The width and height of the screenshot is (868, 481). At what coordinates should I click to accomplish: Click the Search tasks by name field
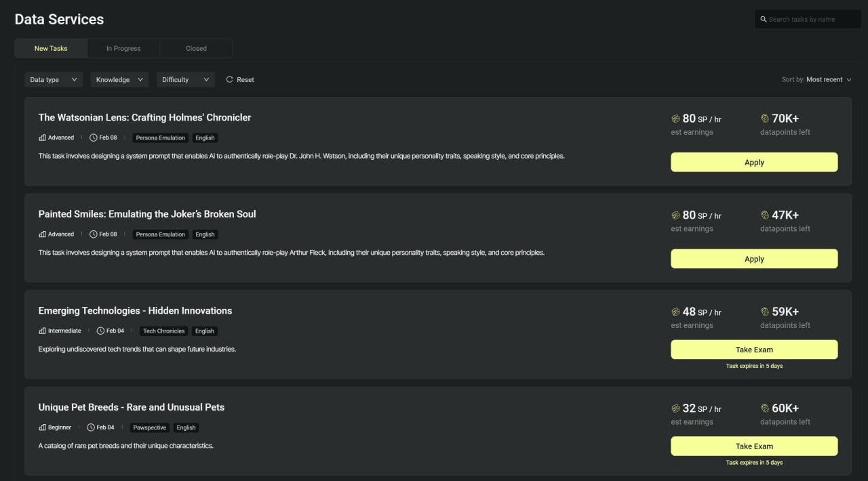(810, 20)
